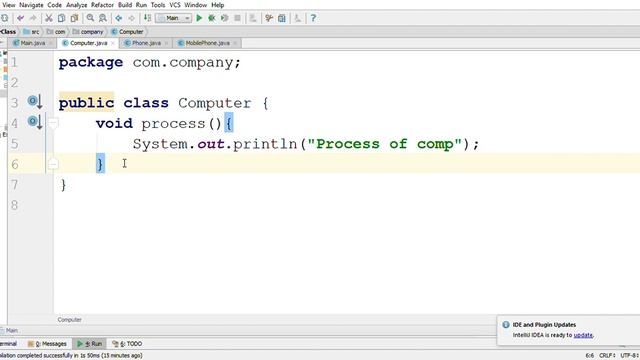Open the Navigate menu
Image resolution: width=640 pixels, height=360 pixels.
(x=31, y=5)
